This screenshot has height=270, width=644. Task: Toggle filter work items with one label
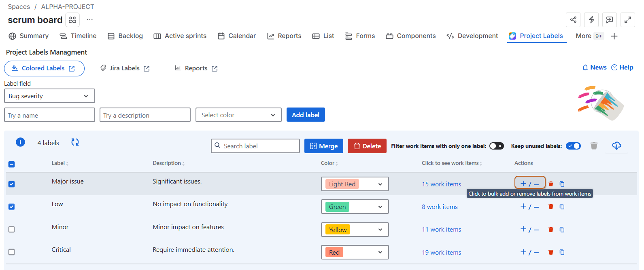496,146
